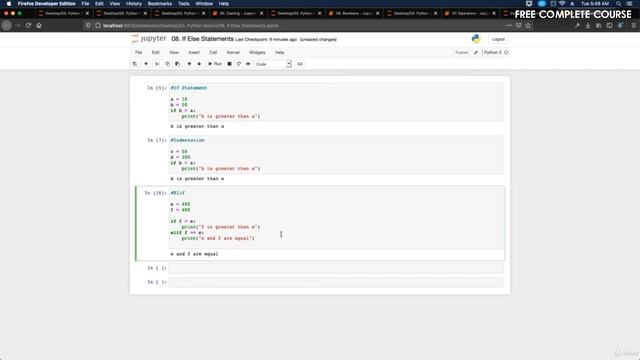Open the Jupyter File menu
Viewport: 640px width, 360px height.
139,53
